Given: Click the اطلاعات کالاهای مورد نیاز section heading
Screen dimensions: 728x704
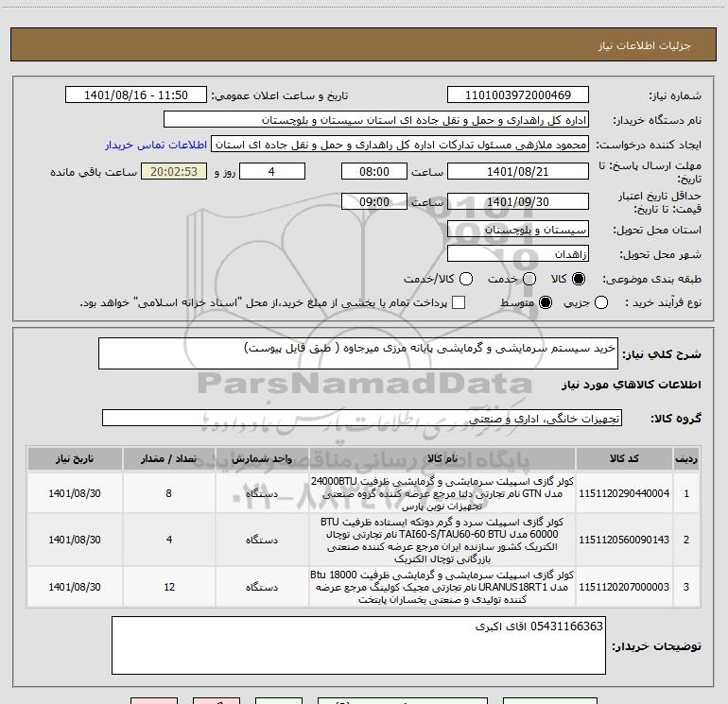Looking at the screenshot, I should pyautogui.click(x=631, y=385).
